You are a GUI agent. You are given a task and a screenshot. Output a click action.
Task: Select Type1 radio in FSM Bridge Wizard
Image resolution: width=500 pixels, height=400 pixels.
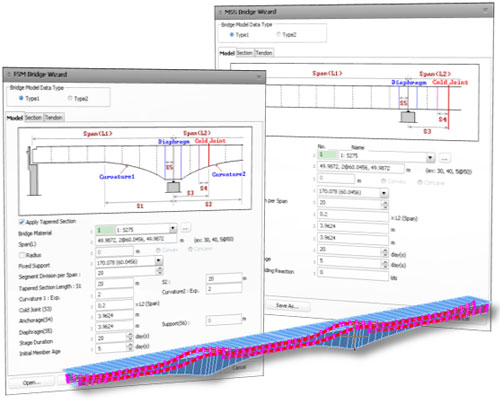(21, 98)
